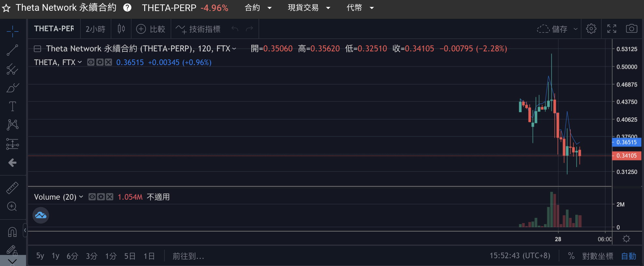This screenshot has width=644, height=266.
Task: Select the trend line drawing tool
Action: [x=12, y=50]
